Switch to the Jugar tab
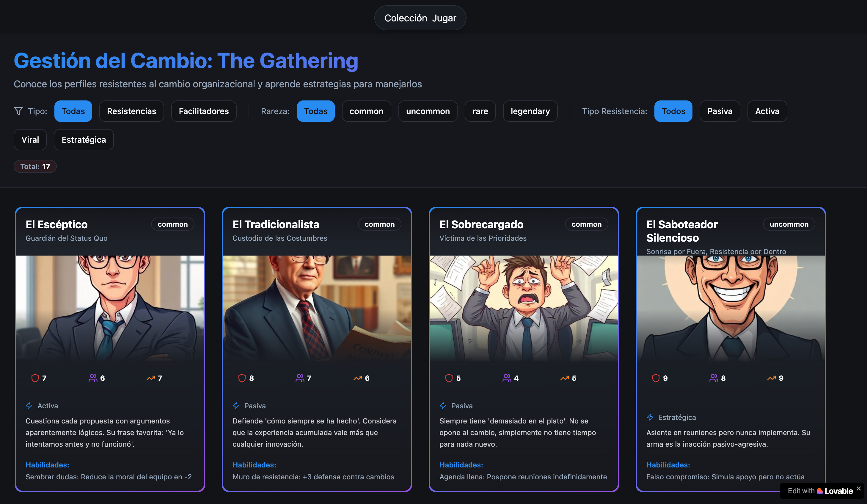This screenshot has width=867, height=504. click(x=444, y=18)
